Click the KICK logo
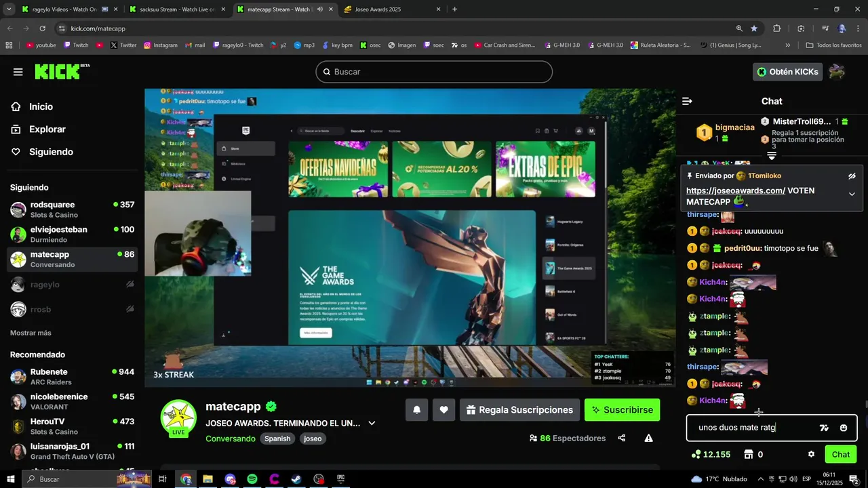This screenshot has width=868, height=488. tap(61, 71)
